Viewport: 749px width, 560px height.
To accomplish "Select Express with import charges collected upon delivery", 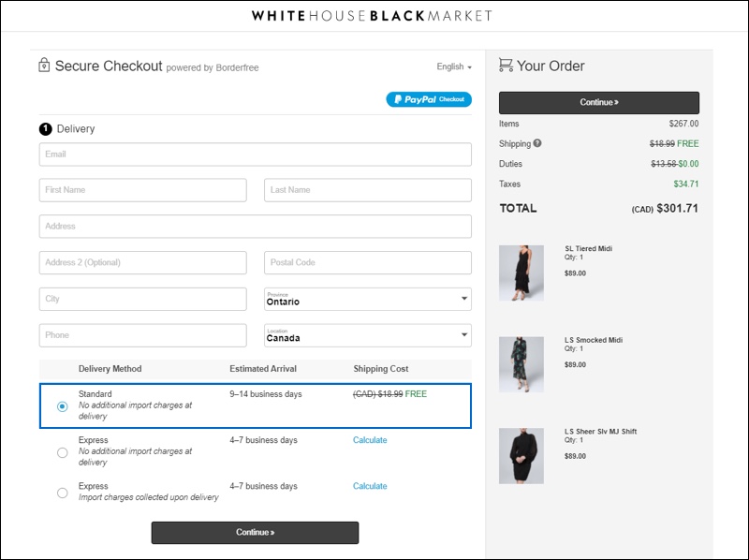I will click(62, 493).
